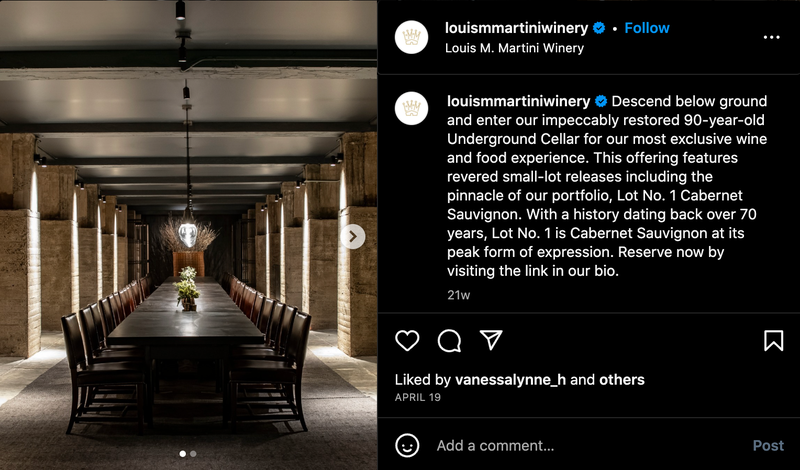Open the emoji picker smiley icon
This screenshot has width=800, height=470.
[407, 446]
